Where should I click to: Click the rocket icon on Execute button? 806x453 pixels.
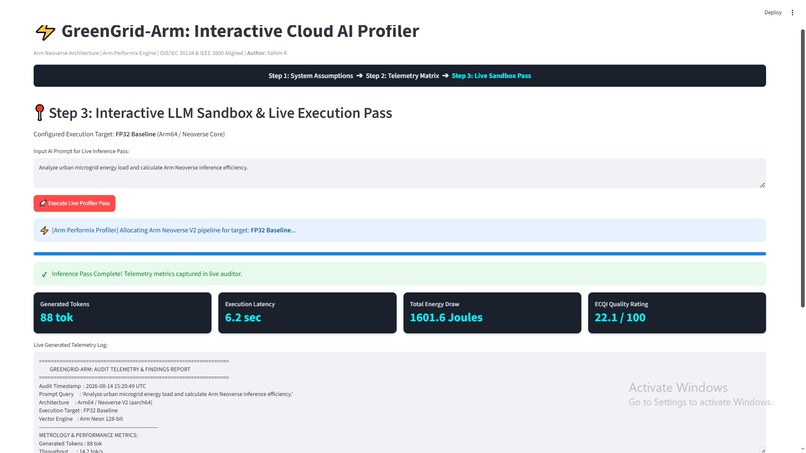[43, 203]
